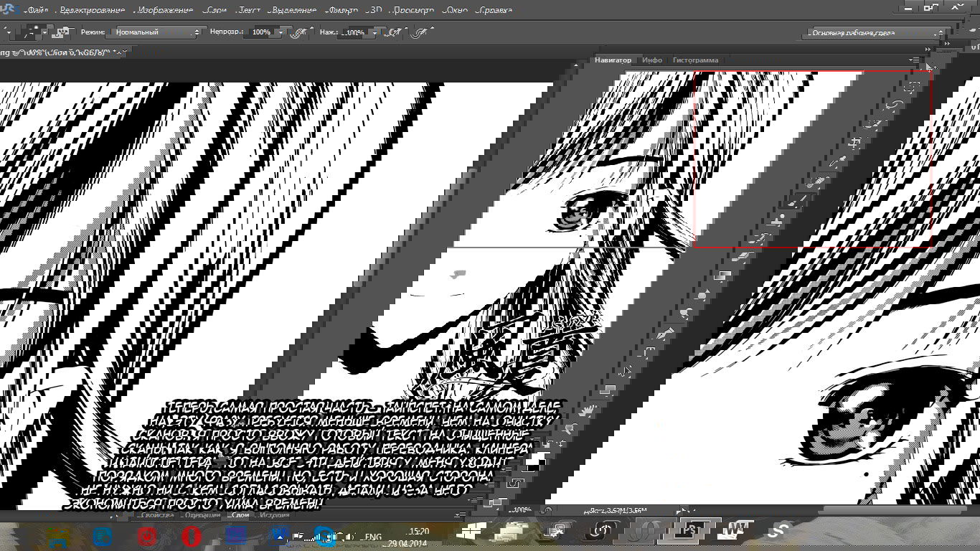The image size is (980, 551).
Task: Open the Просмотр menu
Action: 413,11
